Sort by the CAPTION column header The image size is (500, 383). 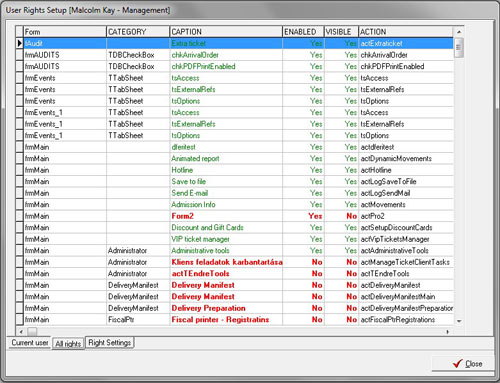click(x=226, y=32)
